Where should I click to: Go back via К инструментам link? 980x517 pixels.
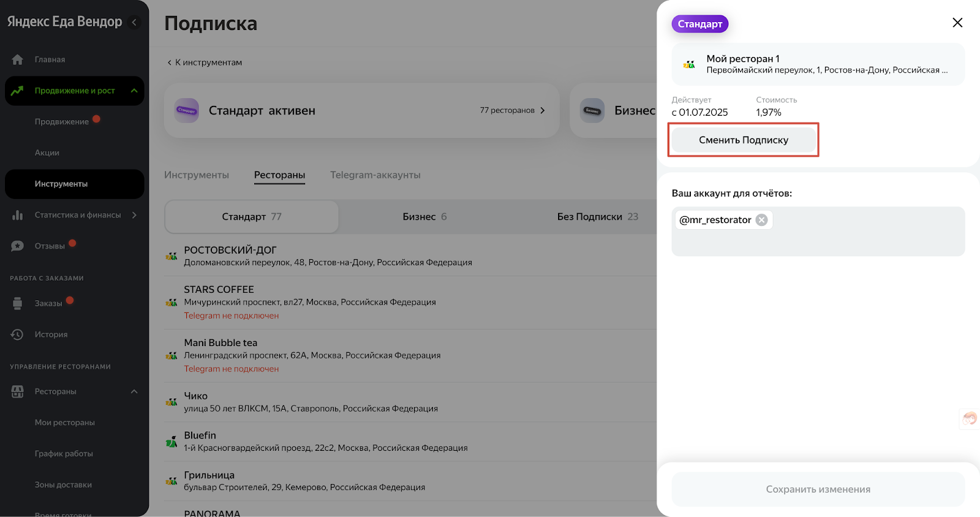205,62
